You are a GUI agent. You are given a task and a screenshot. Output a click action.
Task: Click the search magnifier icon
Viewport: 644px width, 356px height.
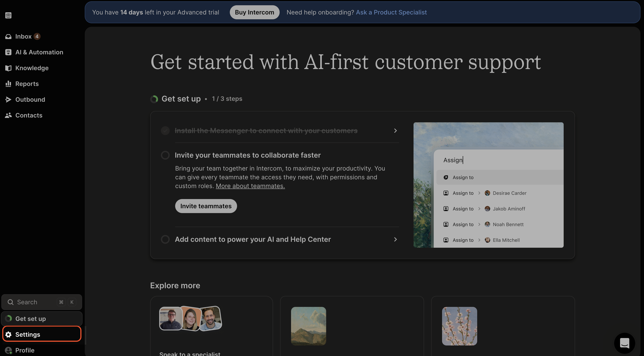click(x=11, y=302)
